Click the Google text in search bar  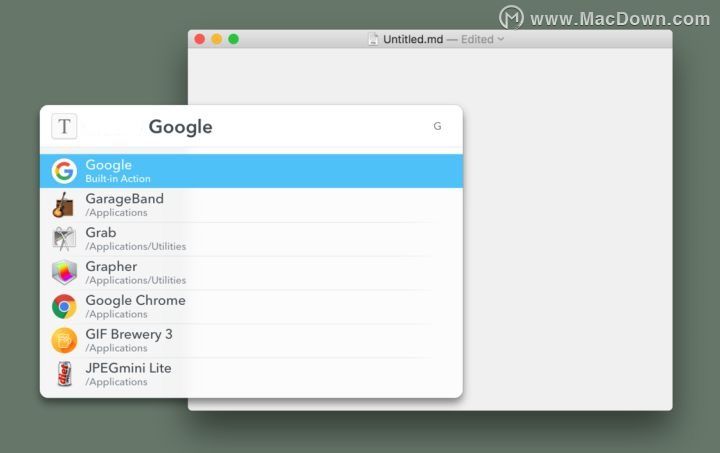[x=180, y=127]
